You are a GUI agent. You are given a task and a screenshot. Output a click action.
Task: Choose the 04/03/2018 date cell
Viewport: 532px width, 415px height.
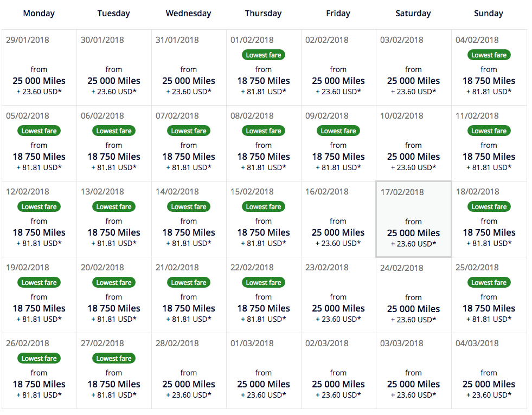(489, 371)
